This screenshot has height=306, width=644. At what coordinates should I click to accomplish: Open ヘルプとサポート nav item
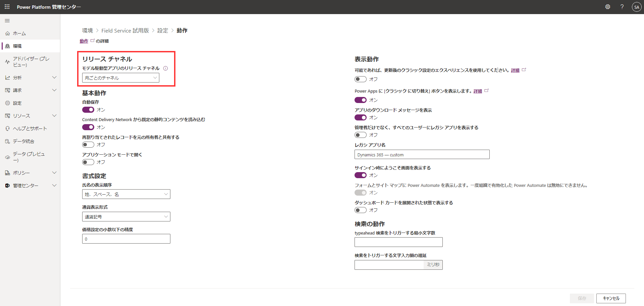point(30,129)
